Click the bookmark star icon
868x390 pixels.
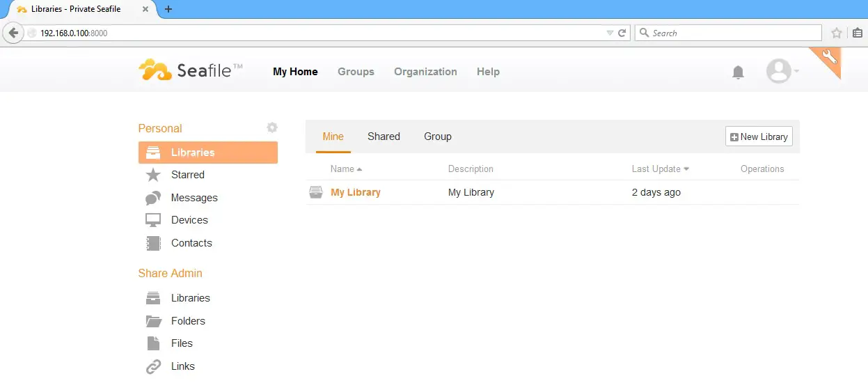pos(837,33)
